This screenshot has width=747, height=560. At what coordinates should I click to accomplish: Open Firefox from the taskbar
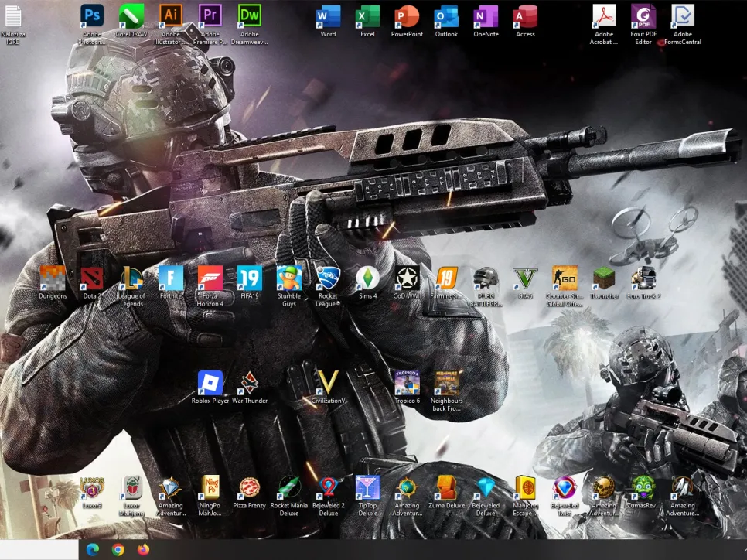(143, 549)
